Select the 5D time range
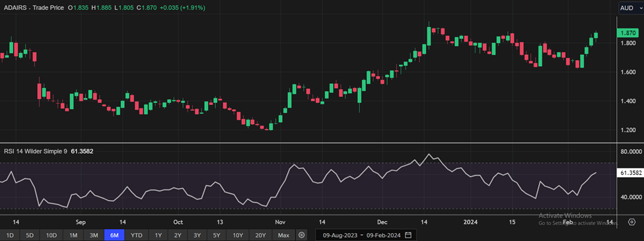 pyautogui.click(x=30, y=235)
